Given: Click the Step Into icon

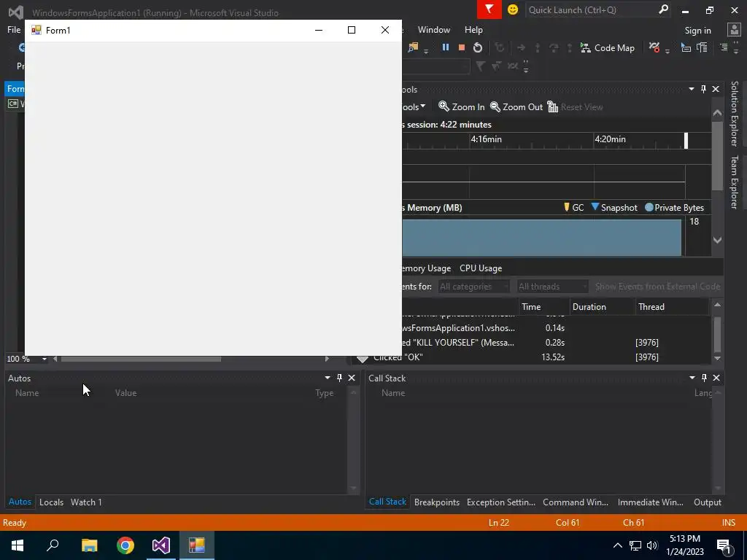Looking at the screenshot, I should [538, 47].
